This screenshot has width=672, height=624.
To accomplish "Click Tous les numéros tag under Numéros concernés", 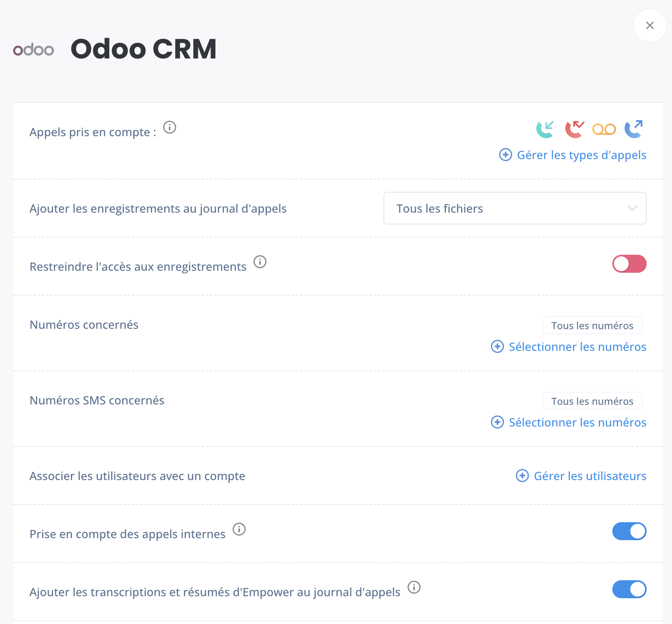I will (x=592, y=325).
